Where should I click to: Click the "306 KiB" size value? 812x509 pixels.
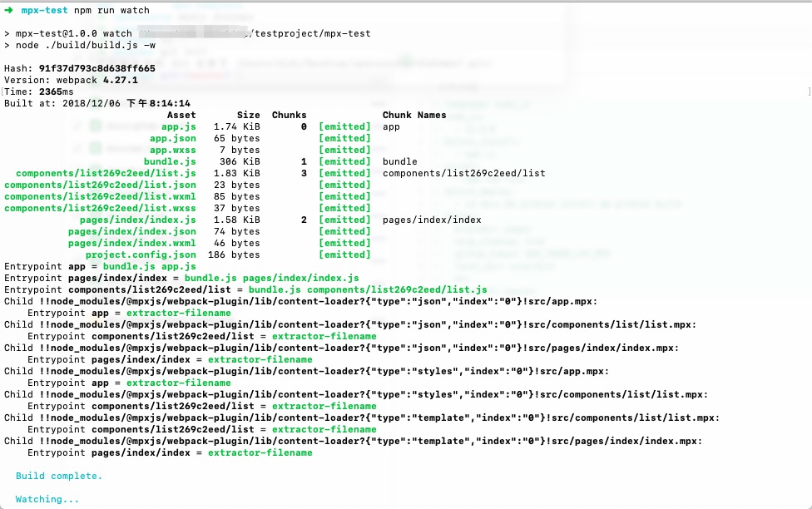point(240,161)
